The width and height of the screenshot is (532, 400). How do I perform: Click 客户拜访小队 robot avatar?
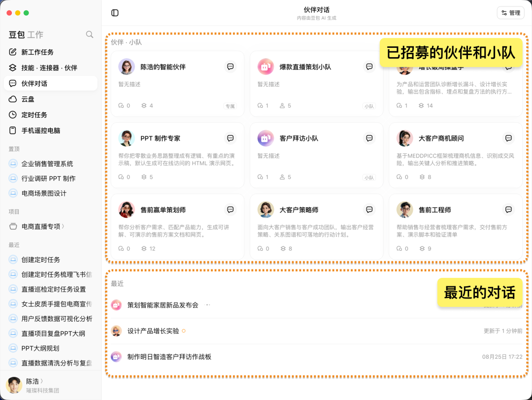266,138
